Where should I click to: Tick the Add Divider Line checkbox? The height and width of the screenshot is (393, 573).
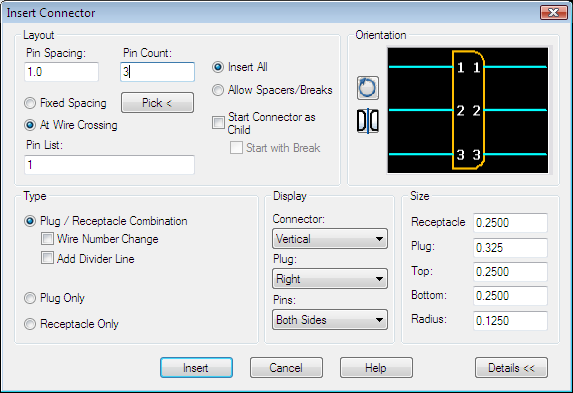47,258
